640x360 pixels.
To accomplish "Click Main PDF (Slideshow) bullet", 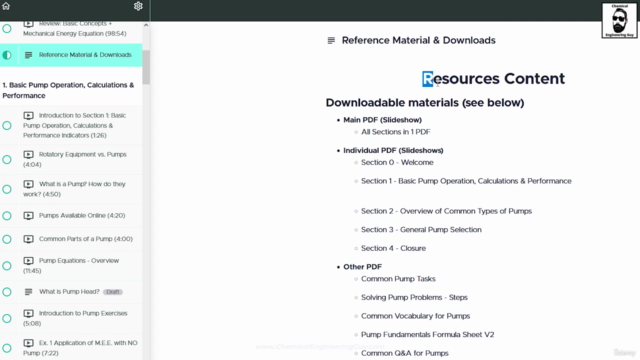I will click(382, 120).
